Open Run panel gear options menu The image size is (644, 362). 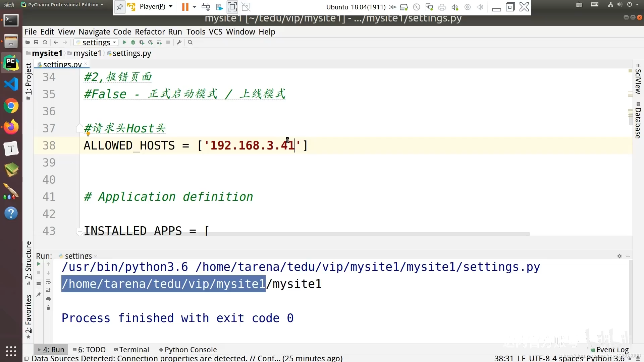[619, 256]
